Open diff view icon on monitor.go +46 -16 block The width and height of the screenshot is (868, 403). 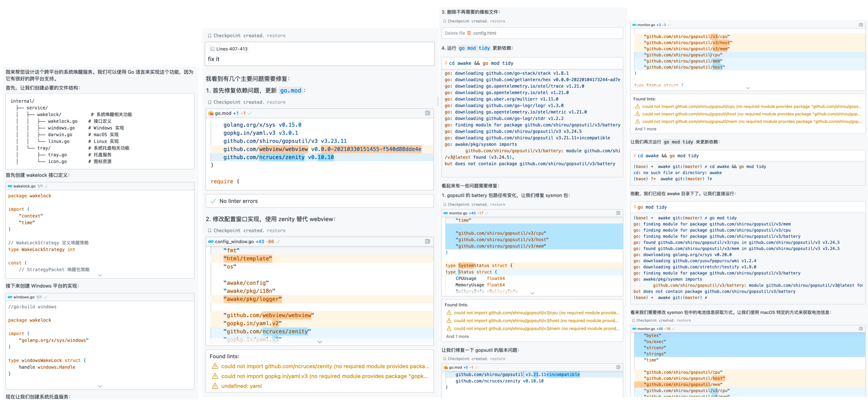click(x=861, y=328)
